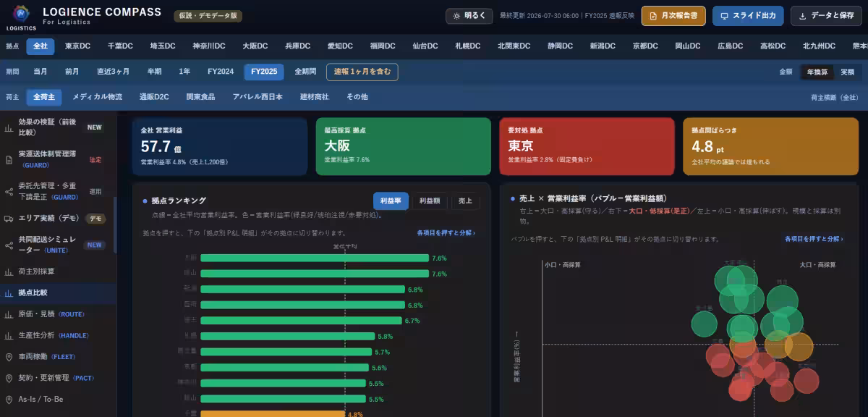This screenshot has width=868, height=417.
Task: Set period to FY2024
Action: tap(221, 72)
